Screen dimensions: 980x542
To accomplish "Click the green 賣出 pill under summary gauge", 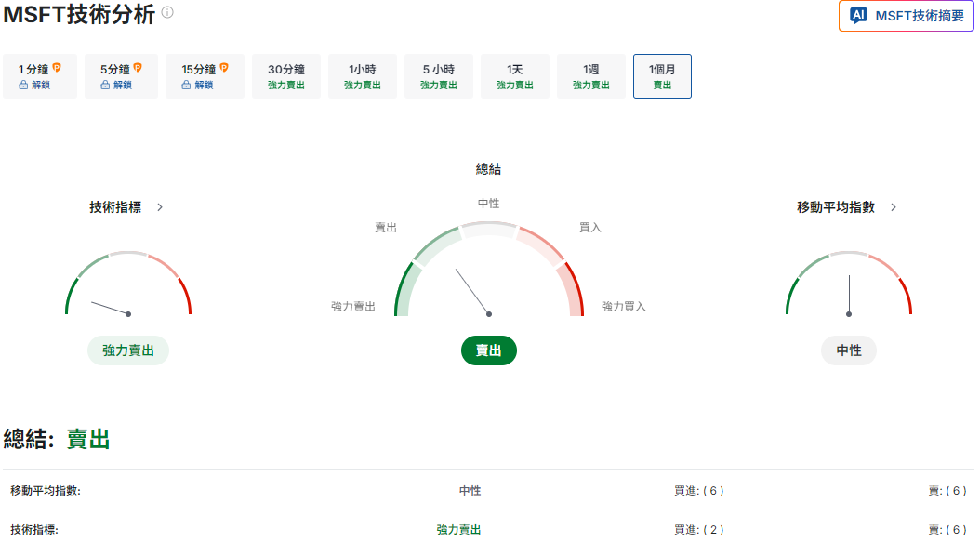I will click(489, 350).
